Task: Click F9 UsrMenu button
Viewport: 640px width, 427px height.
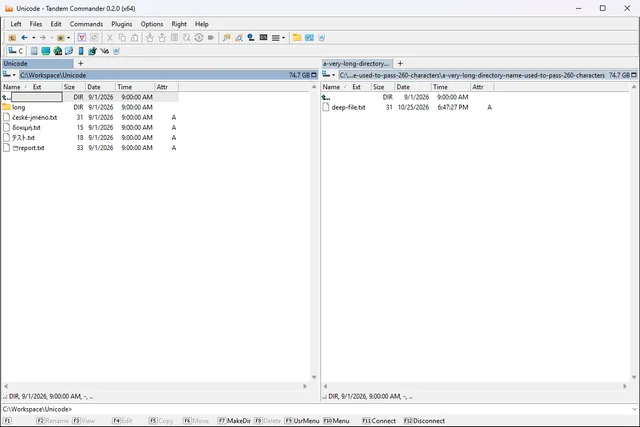Action: coord(302,421)
